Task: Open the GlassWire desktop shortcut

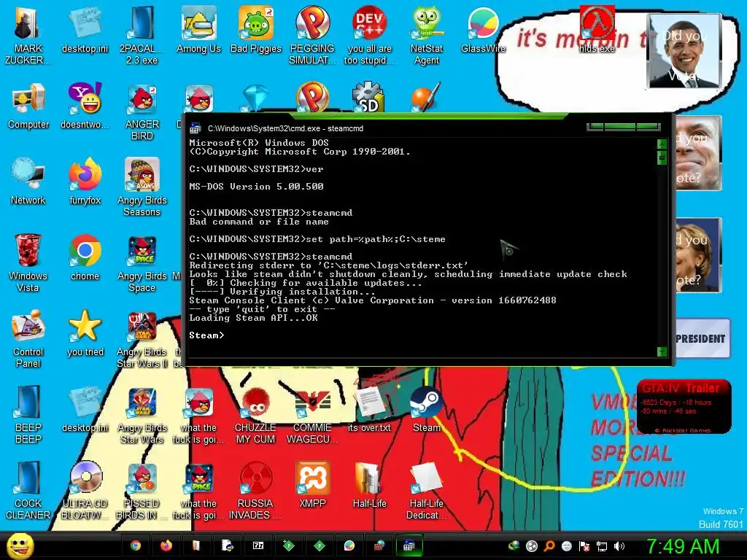Action: [483, 29]
